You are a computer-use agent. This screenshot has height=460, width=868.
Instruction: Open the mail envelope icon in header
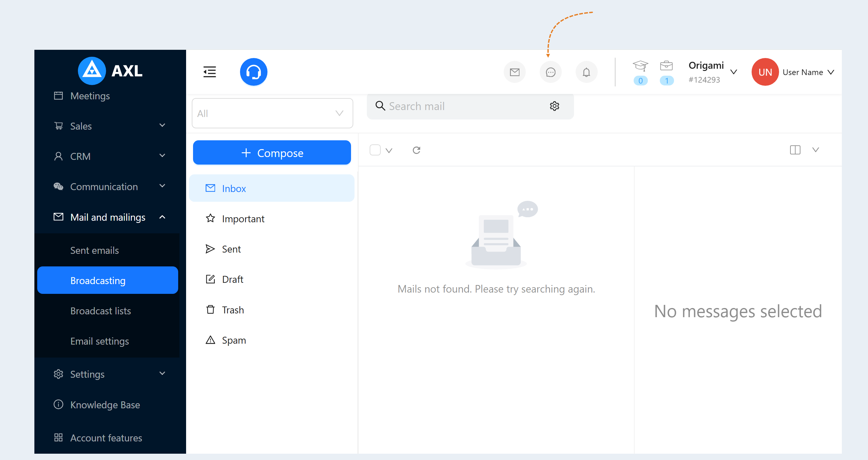click(514, 72)
